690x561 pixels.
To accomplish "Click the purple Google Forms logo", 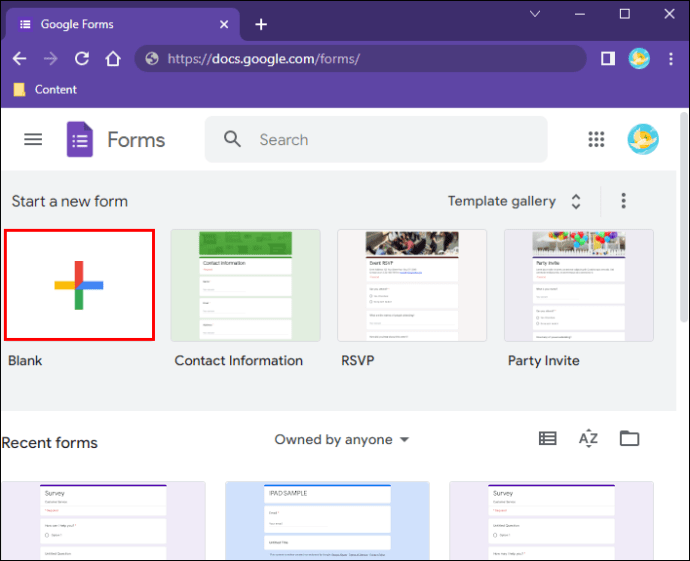I will [80, 139].
